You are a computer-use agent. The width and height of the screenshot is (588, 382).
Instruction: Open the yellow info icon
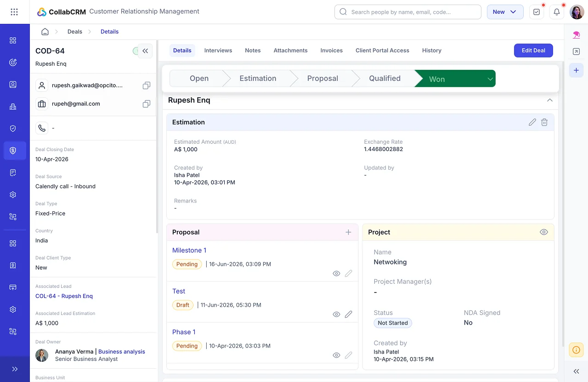point(576,350)
